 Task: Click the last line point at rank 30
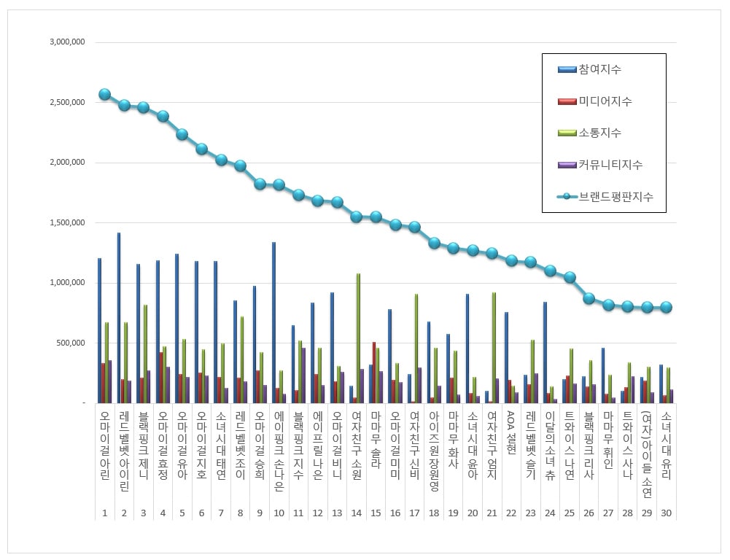coord(667,307)
